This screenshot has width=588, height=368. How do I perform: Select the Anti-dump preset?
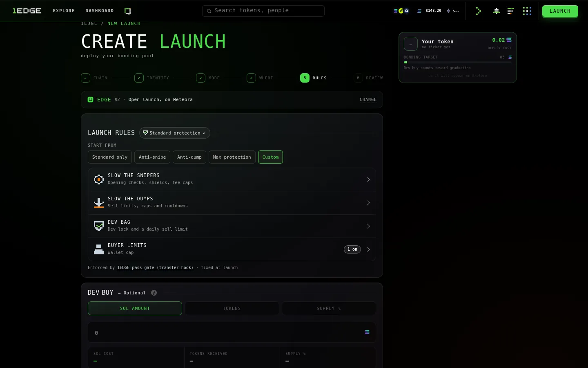coord(189,157)
